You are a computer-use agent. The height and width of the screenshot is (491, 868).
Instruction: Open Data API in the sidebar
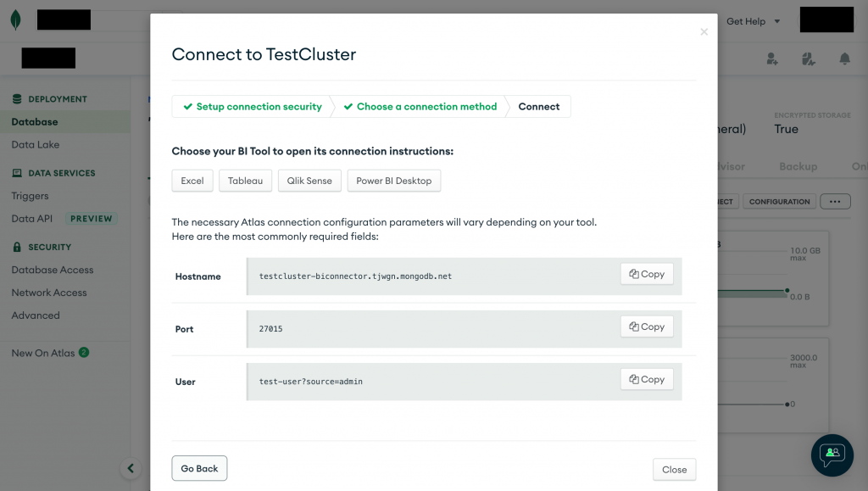coord(32,219)
